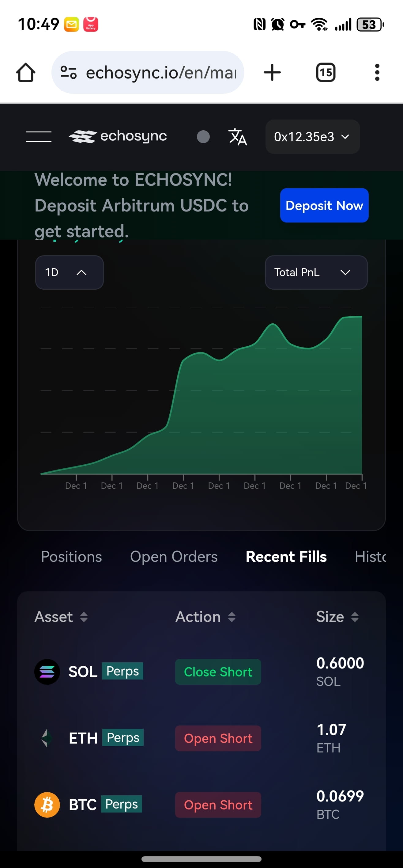
Task: Open a new browser tab
Action: (x=272, y=72)
